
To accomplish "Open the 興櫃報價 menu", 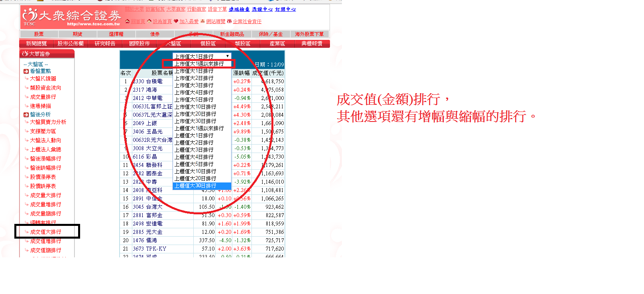I will click(312, 44).
